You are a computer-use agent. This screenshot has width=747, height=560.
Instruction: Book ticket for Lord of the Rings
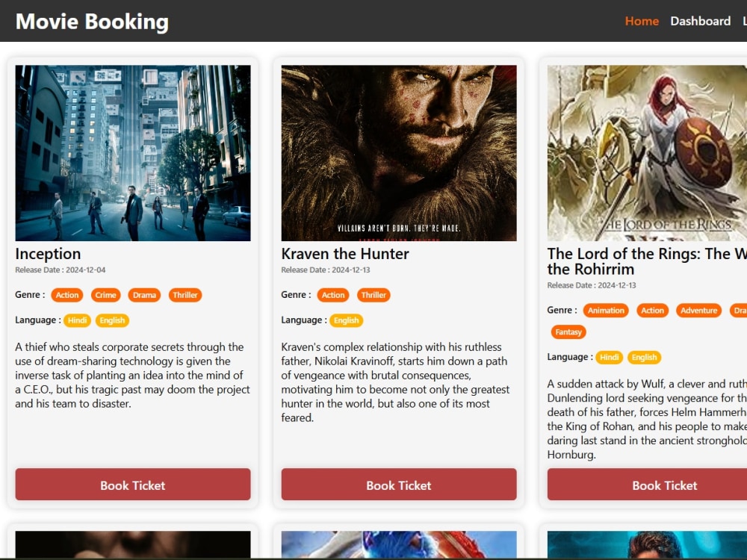click(x=647, y=485)
